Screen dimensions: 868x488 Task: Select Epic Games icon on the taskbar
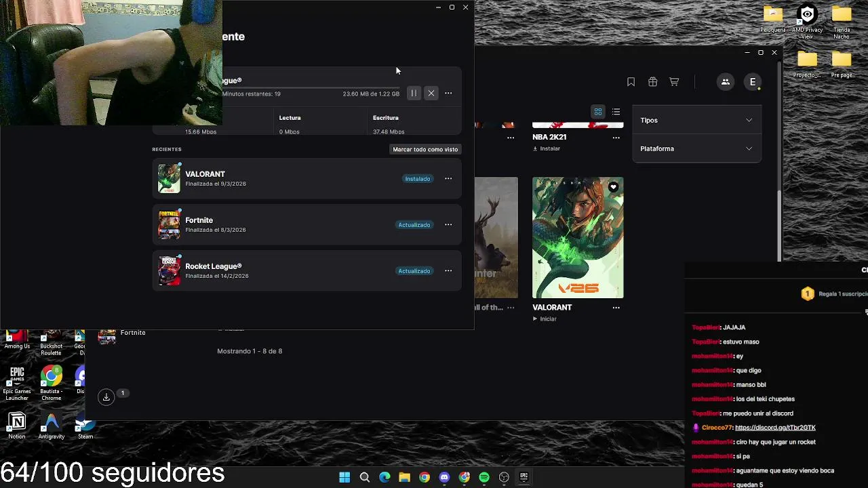click(x=524, y=477)
